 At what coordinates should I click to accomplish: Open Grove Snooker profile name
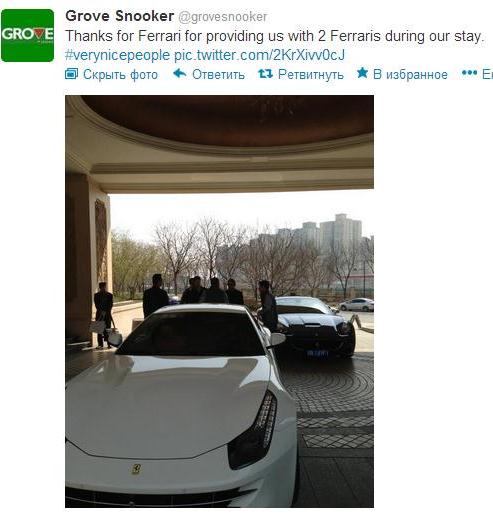(x=120, y=16)
